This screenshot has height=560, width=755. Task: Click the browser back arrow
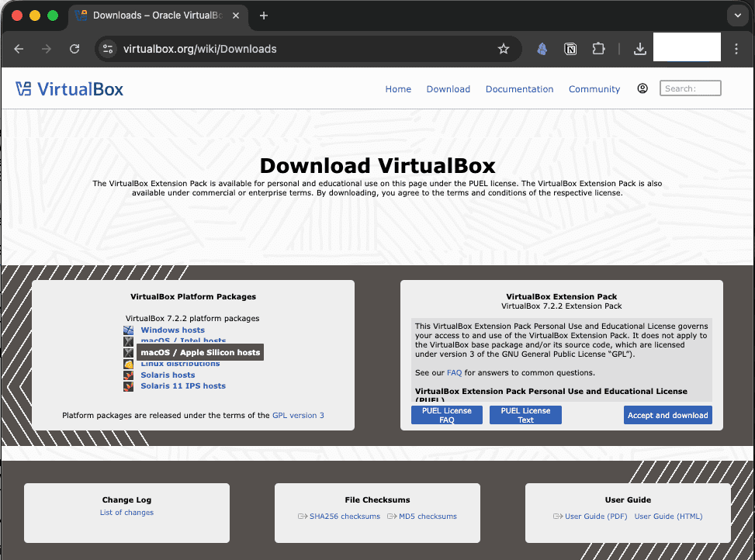pos(19,49)
